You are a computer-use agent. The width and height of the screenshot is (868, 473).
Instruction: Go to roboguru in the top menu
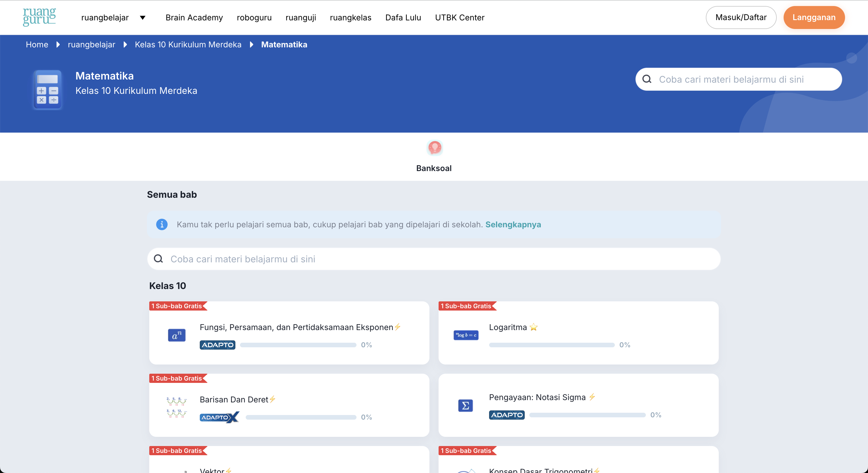tap(254, 18)
